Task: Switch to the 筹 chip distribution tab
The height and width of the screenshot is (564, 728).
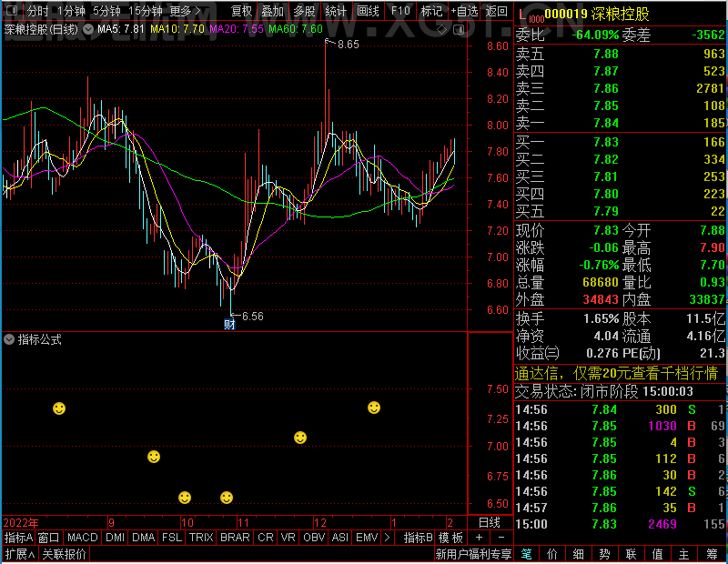Action: (712, 554)
